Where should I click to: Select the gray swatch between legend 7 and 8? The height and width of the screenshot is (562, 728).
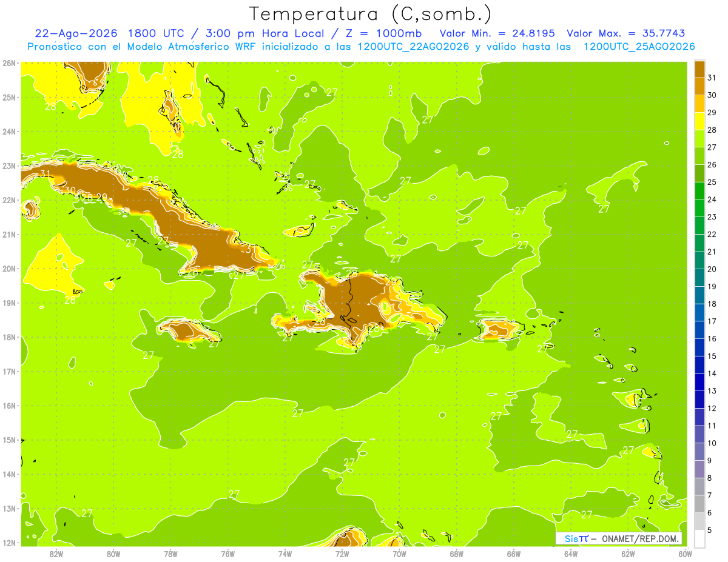point(699,486)
